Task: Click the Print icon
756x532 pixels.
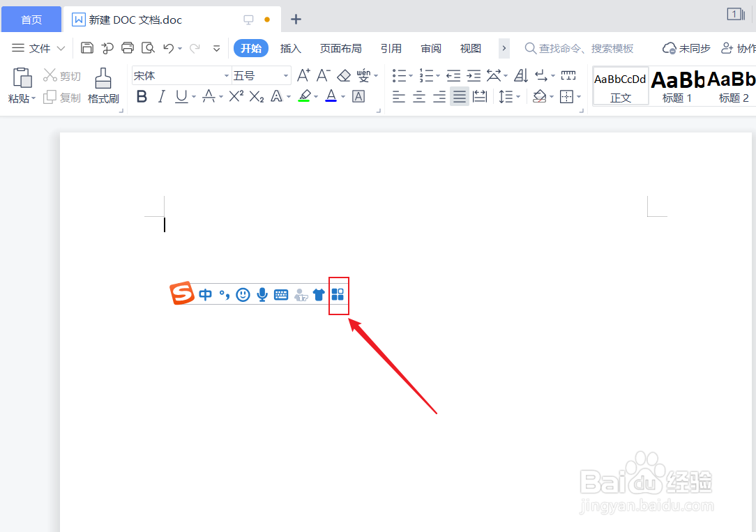Action: 128,47
